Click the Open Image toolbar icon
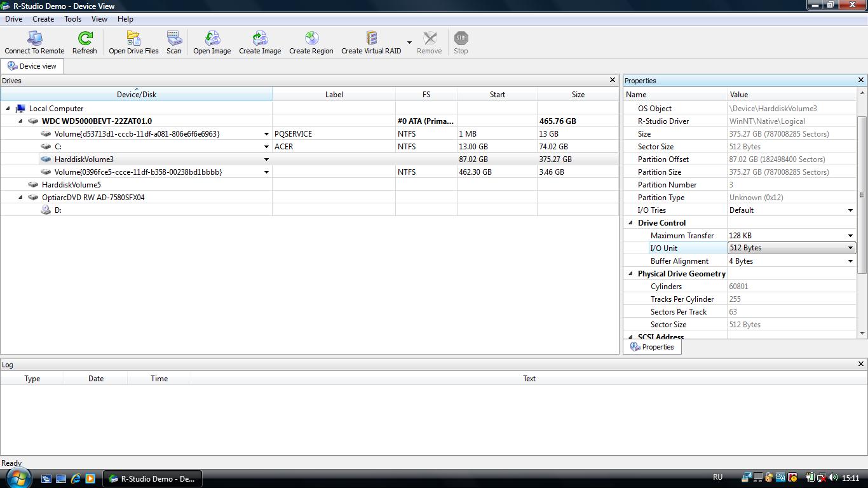This screenshot has width=868, height=488. pyautogui.click(x=212, y=38)
